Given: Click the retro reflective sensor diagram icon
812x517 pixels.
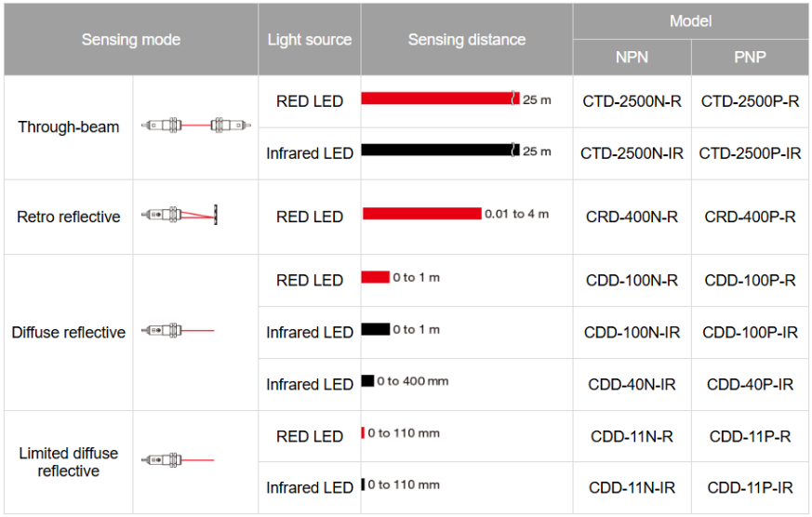Looking at the screenshot, I should coord(180,215).
